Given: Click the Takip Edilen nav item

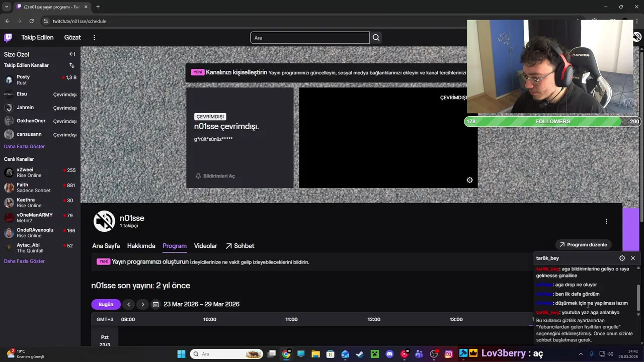Looking at the screenshot, I should (37, 37).
